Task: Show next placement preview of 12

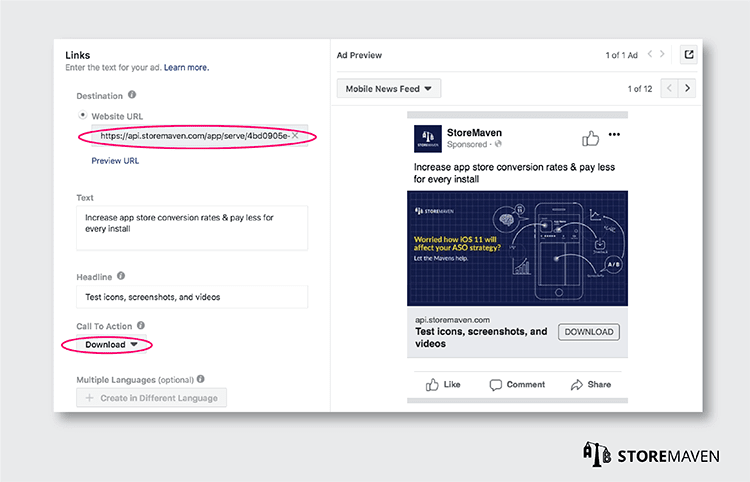Action: tap(687, 88)
